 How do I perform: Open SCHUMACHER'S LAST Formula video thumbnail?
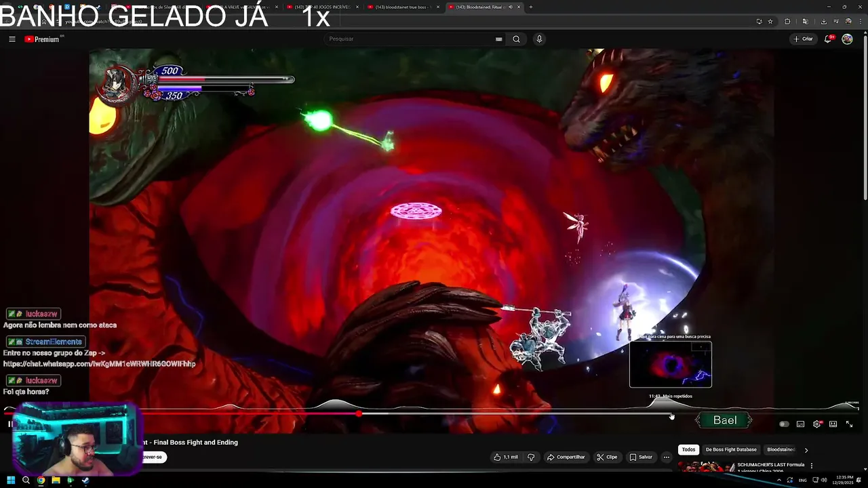pyautogui.click(x=705, y=466)
